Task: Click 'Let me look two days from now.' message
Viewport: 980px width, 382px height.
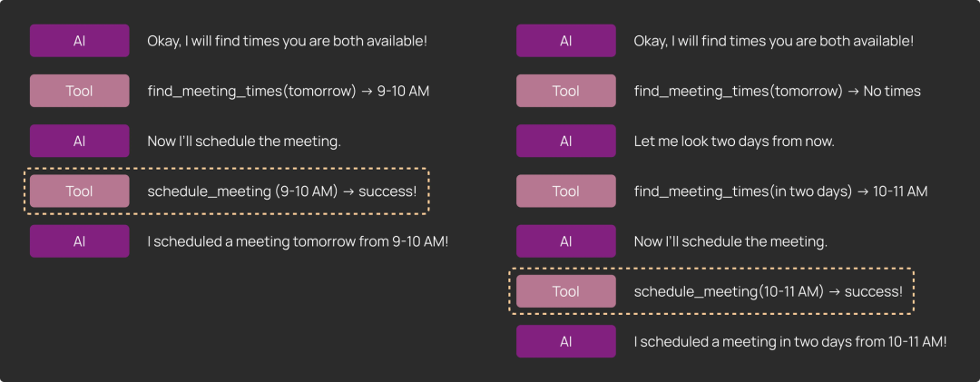Action: [734, 142]
